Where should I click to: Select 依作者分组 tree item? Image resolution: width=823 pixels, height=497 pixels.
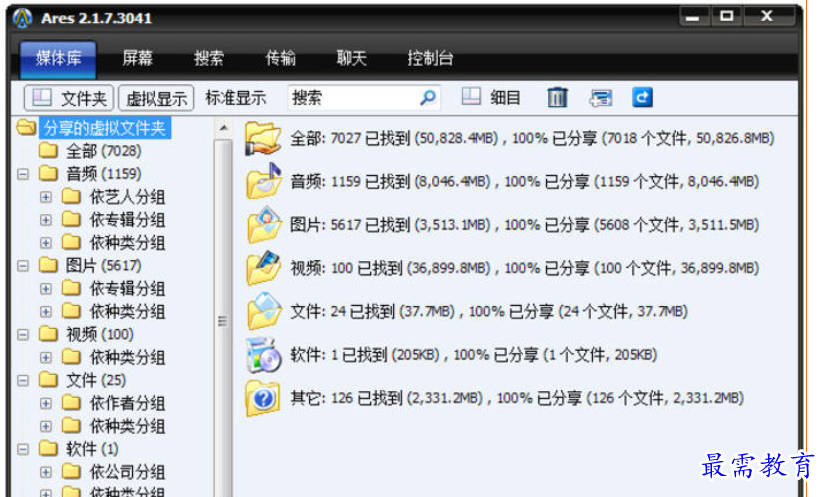(x=128, y=403)
